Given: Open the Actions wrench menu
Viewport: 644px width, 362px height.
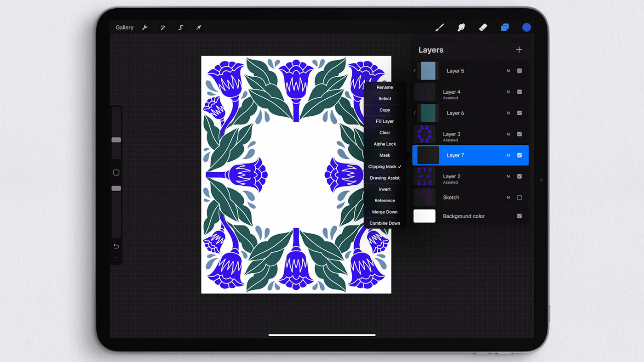Looking at the screenshot, I should (x=145, y=28).
